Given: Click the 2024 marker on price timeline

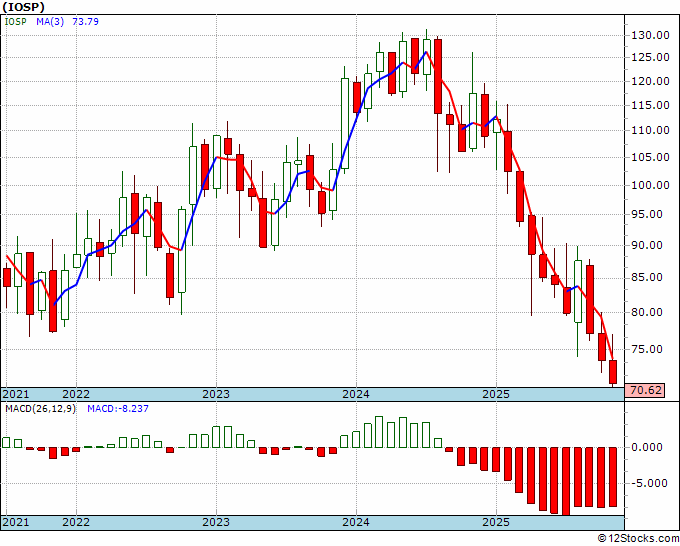Looking at the screenshot, I should pos(356,394).
